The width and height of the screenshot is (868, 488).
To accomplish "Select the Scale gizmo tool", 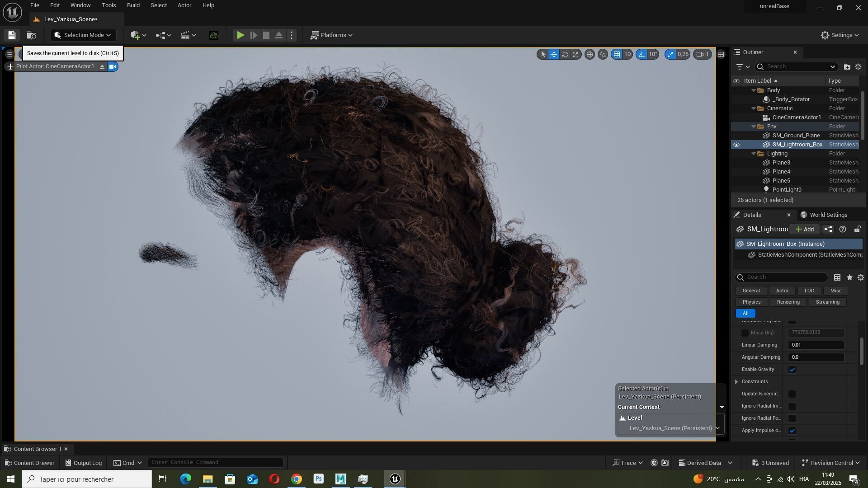I will click(x=576, y=54).
